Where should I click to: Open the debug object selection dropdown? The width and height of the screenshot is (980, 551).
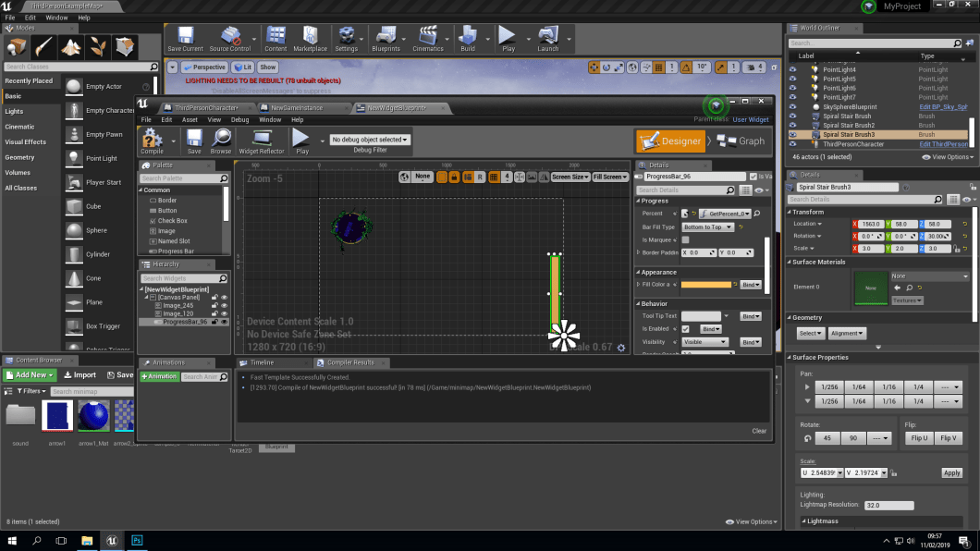click(x=370, y=140)
